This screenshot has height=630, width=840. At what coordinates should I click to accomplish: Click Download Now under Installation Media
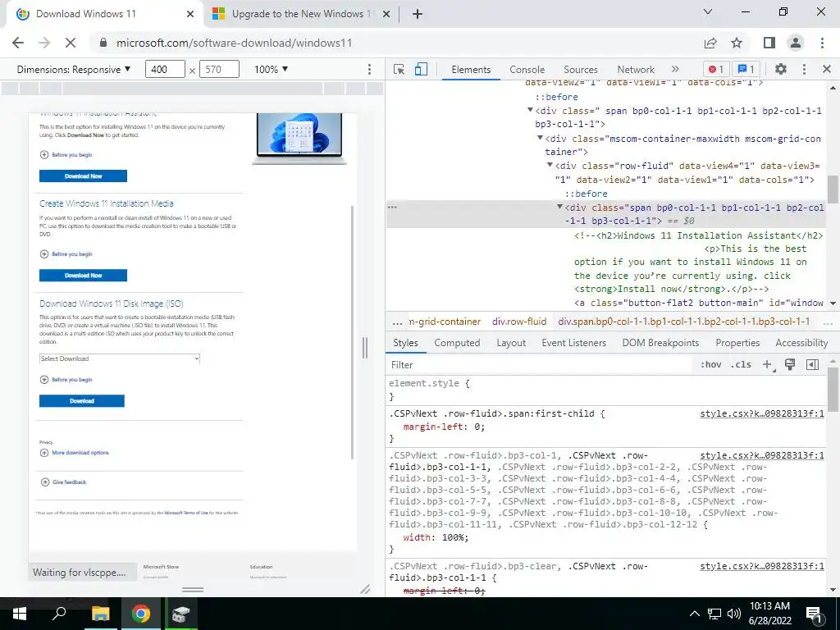[83, 276]
